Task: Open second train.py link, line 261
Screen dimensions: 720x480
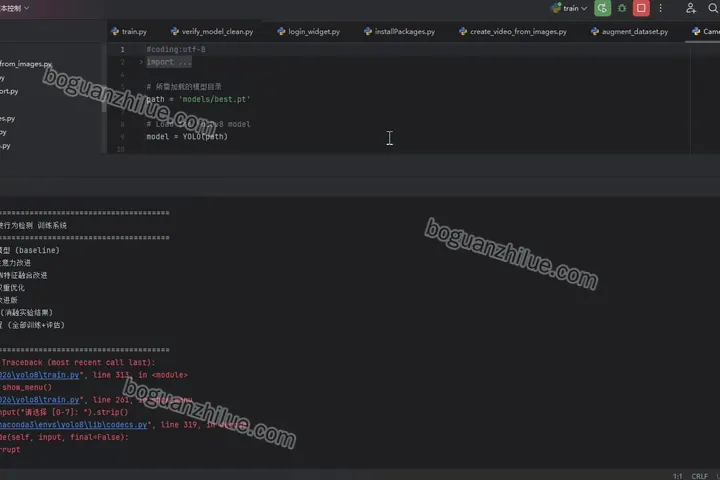Action: 39,400
